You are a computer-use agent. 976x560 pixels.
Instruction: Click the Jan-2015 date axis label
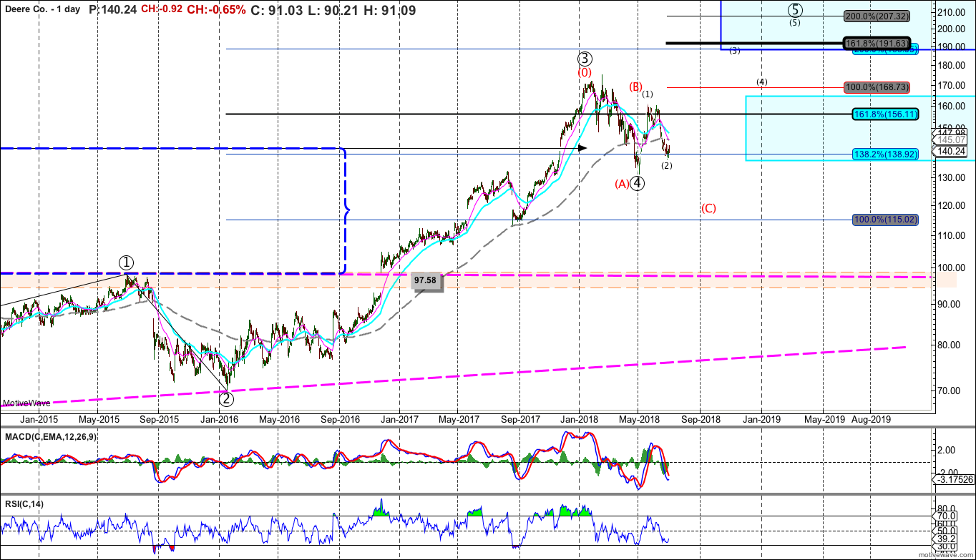pos(39,420)
